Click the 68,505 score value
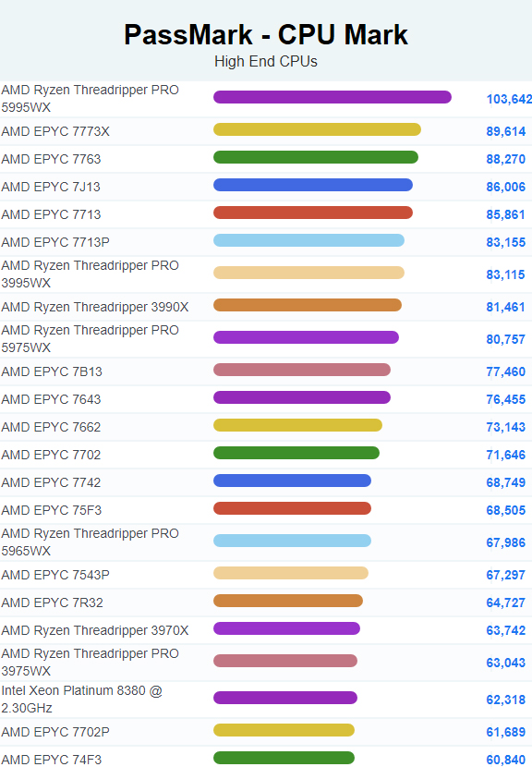532x767 pixels. (505, 511)
